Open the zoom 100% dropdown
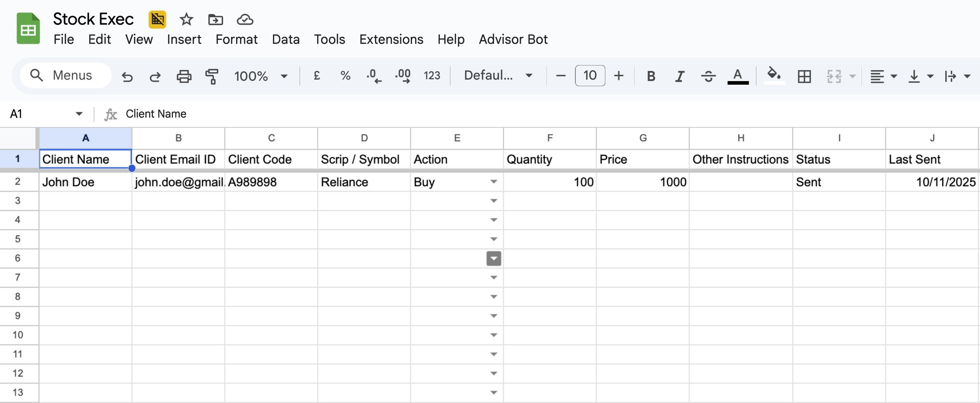The width and height of the screenshot is (980, 403). tap(261, 76)
